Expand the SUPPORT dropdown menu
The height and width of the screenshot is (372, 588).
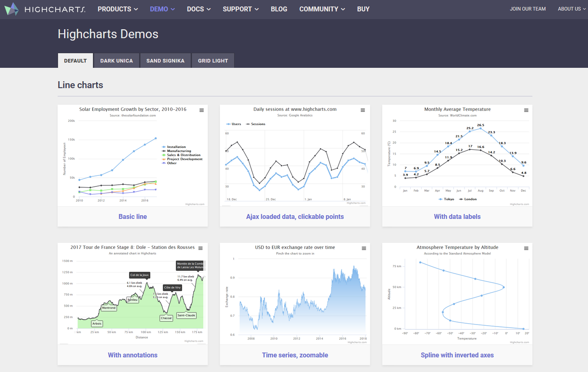pos(241,9)
